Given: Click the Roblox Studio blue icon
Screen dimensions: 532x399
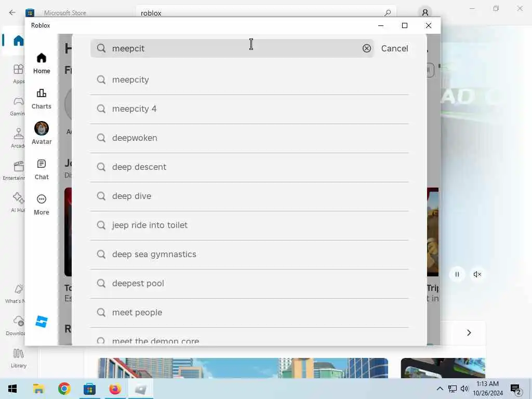Looking at the screenshot, I should coord(42,321).
